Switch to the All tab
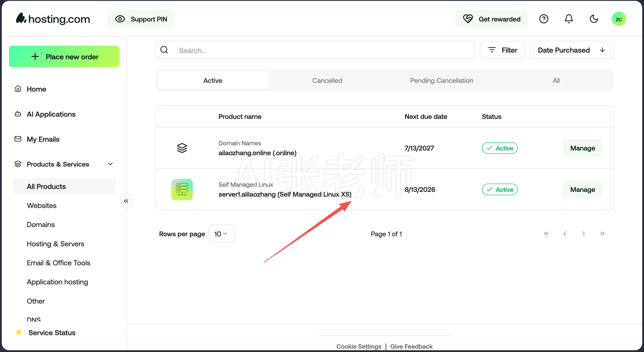Screen dimensions: 644x352 coord(556,80)
